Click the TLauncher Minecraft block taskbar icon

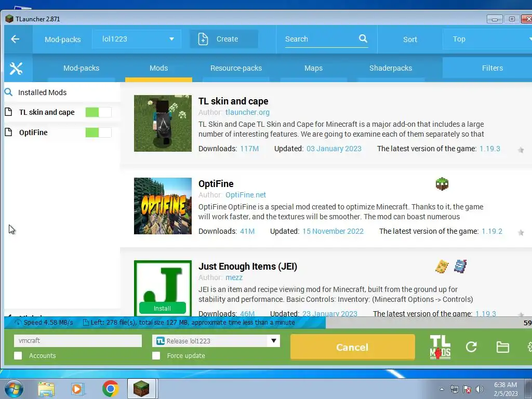point(141,389)
